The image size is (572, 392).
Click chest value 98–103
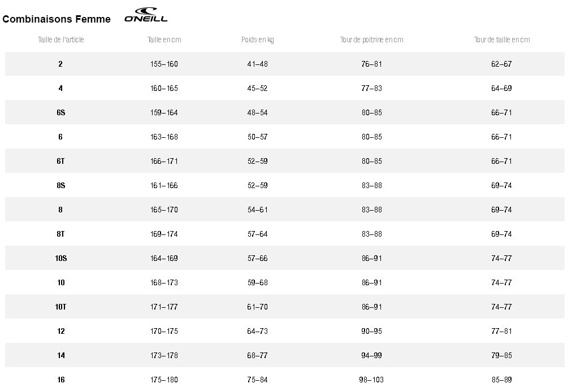click(371, 380)
